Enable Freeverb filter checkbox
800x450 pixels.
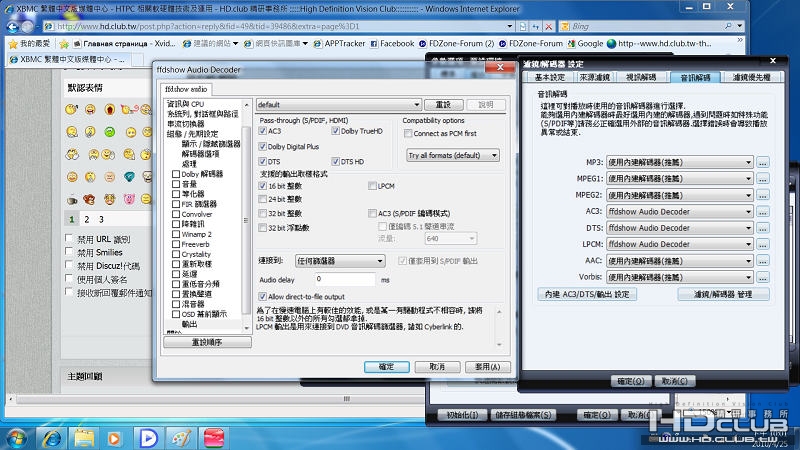(176, 244)
